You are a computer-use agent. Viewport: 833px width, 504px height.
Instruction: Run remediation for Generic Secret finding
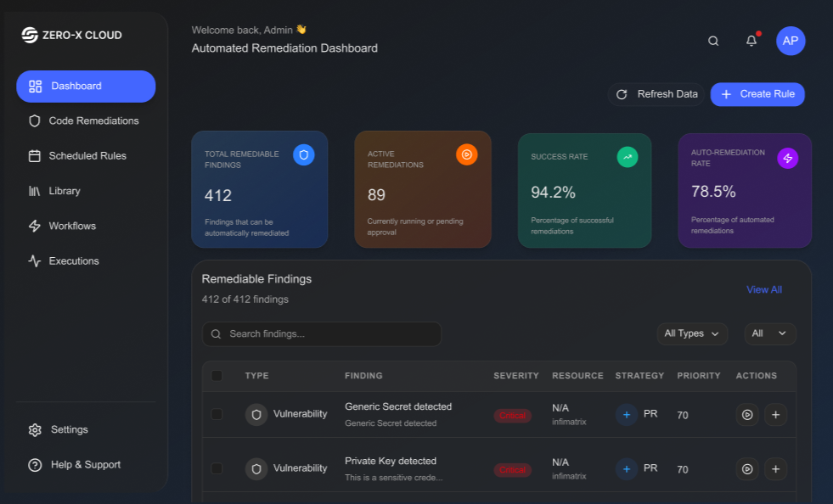point(747,415)
